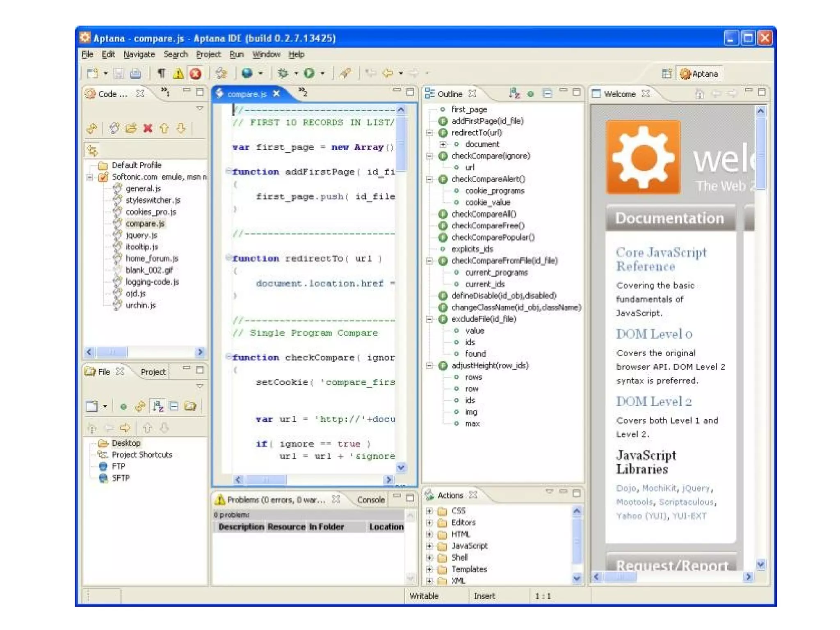Open dropdown arrow next to globe icon
Viewport: 840px width, 630px height.
tap(260, 73)
